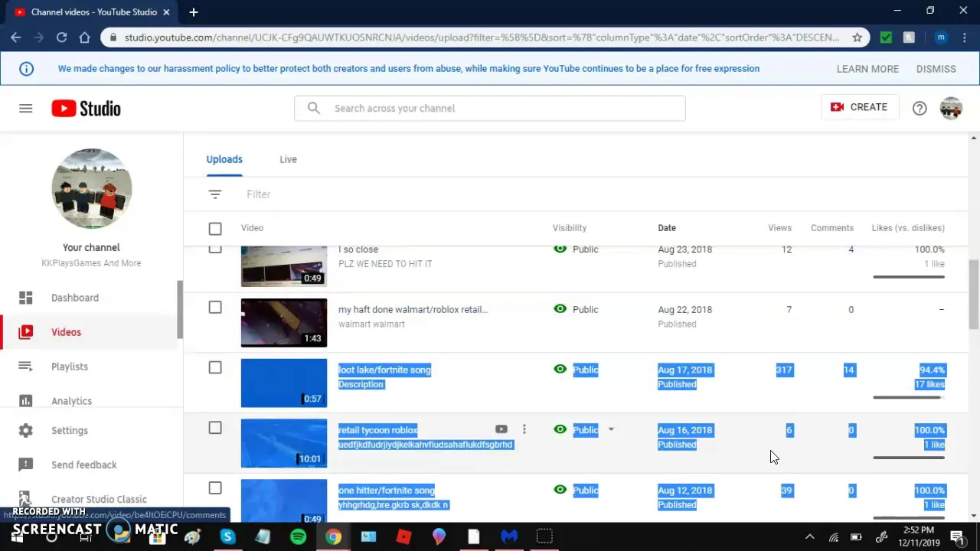Image resolution: width=980 pixels, height=551 pixels.
Task: Open thumbnail of my haft done walmart video
Action: pyautogui.click(x=284, y=323)
